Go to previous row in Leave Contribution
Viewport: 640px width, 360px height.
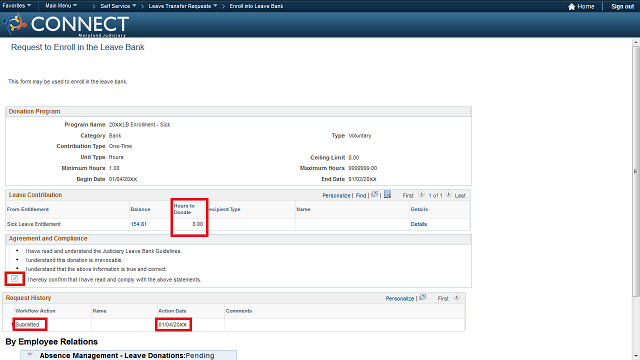tap(421, 195)
